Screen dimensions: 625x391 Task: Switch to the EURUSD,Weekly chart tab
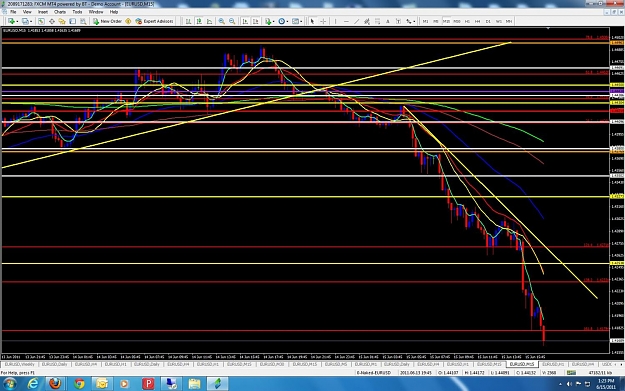[x=20, y=364]
